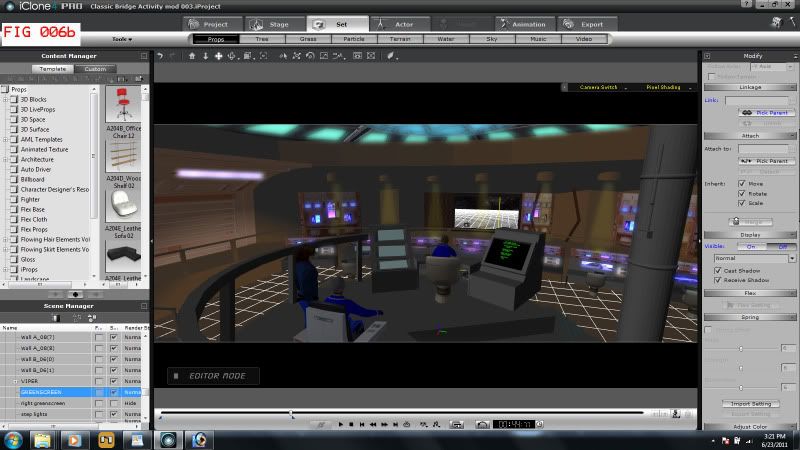Toggle the loop playback icon

[x=407, y=424]
